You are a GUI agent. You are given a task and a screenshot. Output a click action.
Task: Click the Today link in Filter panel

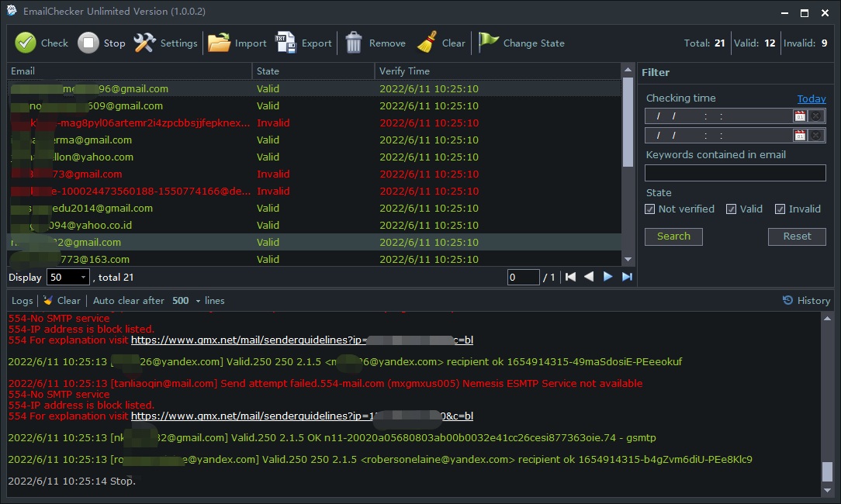(812, 98)
